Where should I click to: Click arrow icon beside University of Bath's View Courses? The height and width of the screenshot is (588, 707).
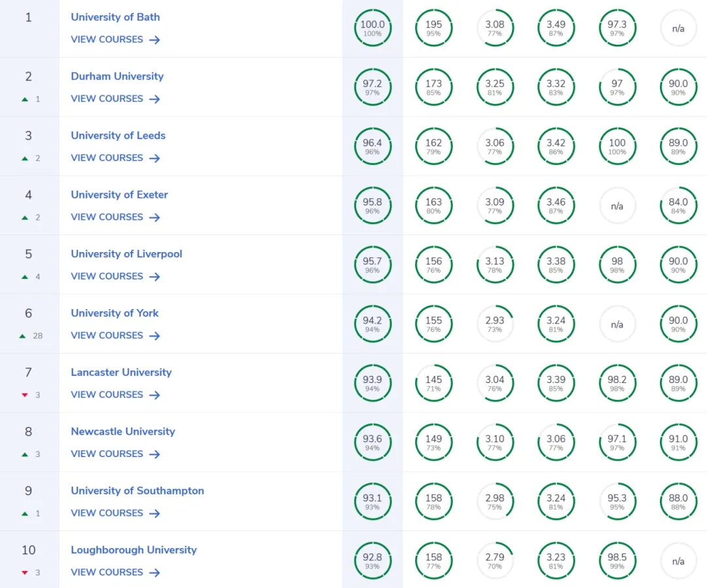[154, 40]
